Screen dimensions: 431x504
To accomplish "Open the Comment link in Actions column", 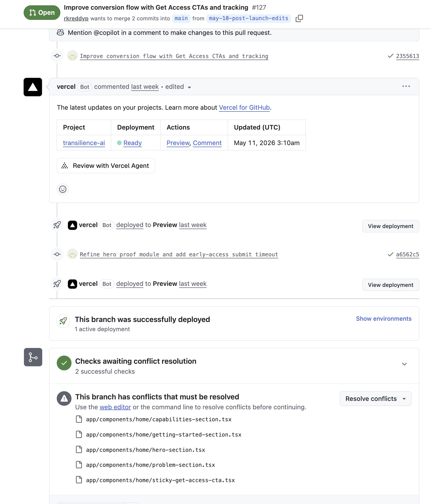I will tap(207, 143).
